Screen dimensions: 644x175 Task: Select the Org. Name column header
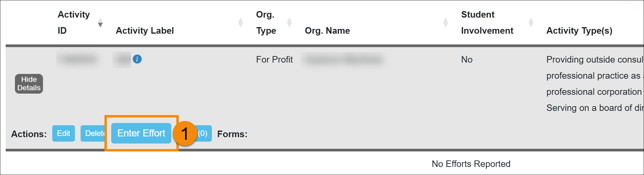(x=327, y=30)
